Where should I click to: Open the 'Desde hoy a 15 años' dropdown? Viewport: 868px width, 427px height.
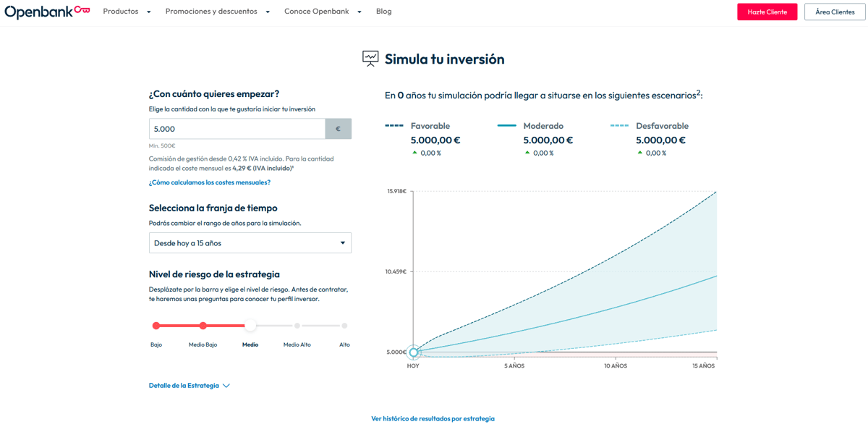(250, 242)
